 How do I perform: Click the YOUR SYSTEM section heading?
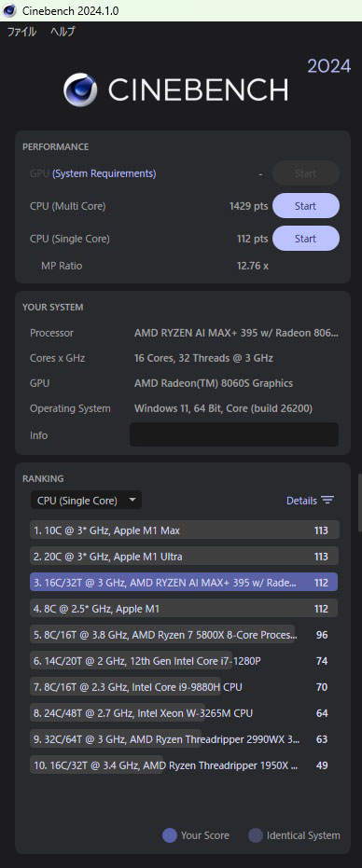tap(52, 307)
